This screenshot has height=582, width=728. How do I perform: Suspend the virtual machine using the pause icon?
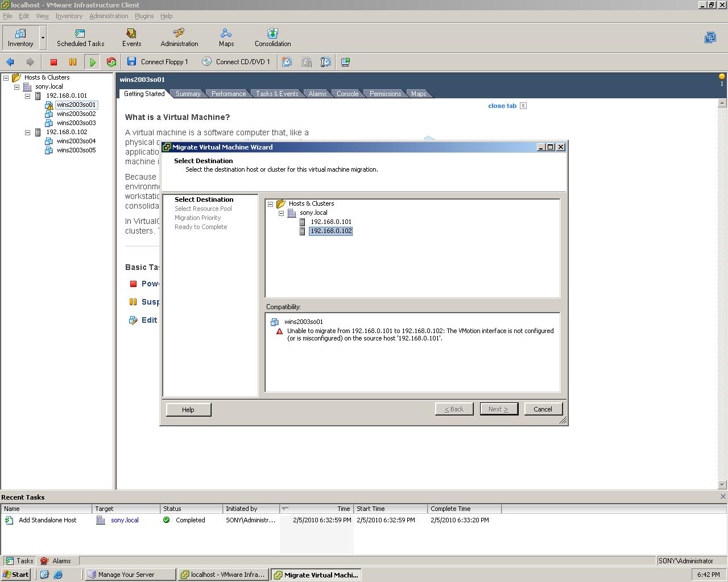tap(73, 61)
